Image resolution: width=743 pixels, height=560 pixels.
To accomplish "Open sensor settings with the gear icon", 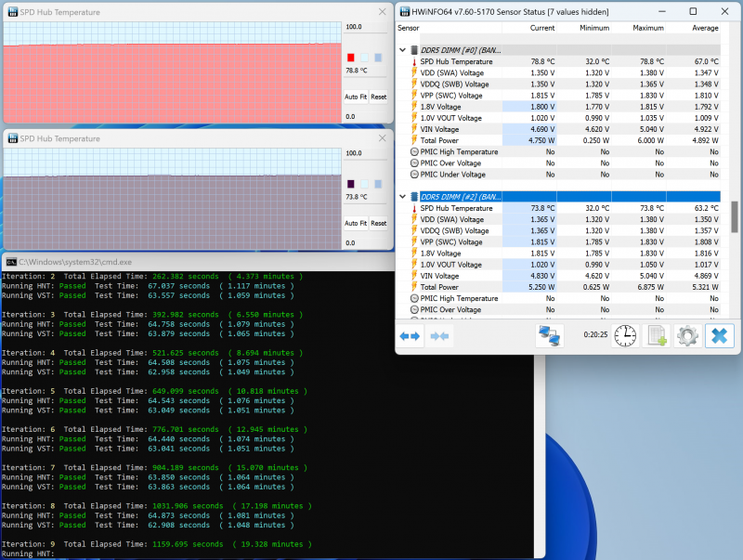I will coord(687,335).
